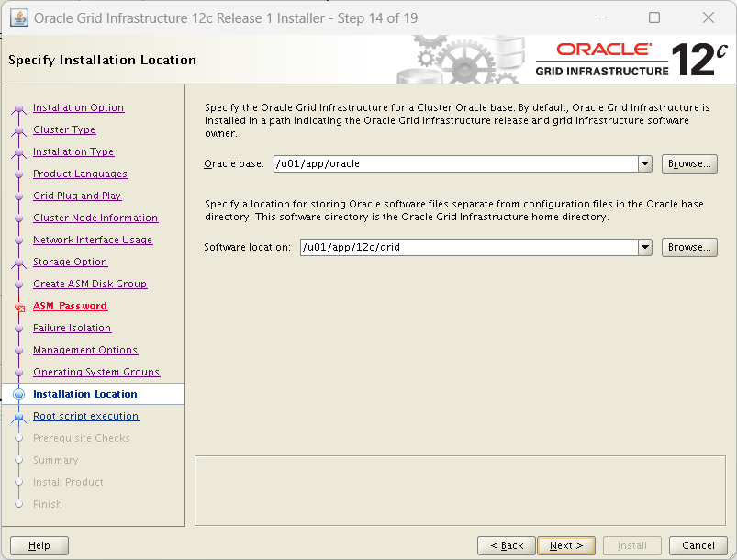This screenshot has width=737, height=560.
Task: Go to Create ASM Disk Group step
Action: [90, 284]
